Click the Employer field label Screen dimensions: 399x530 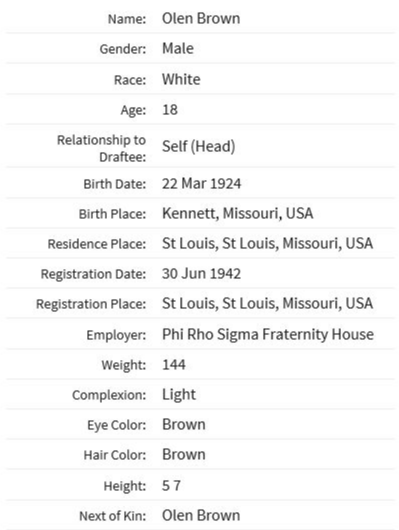(116, 335)
